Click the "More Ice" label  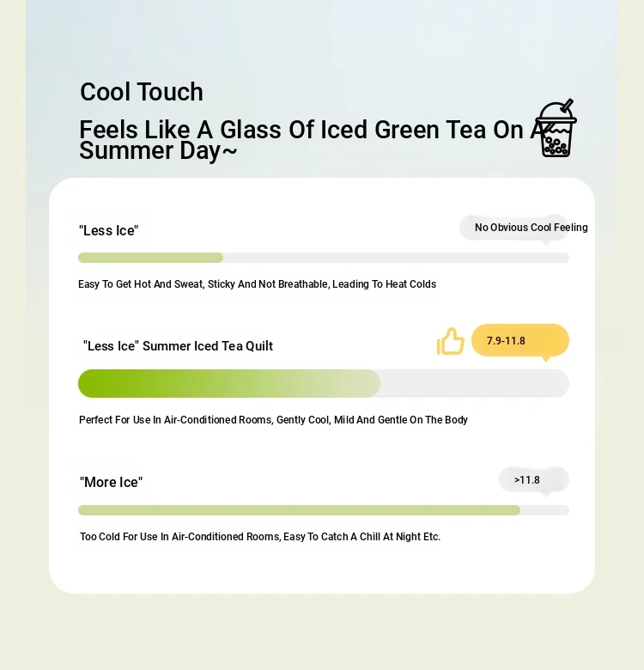click(111, 482)
